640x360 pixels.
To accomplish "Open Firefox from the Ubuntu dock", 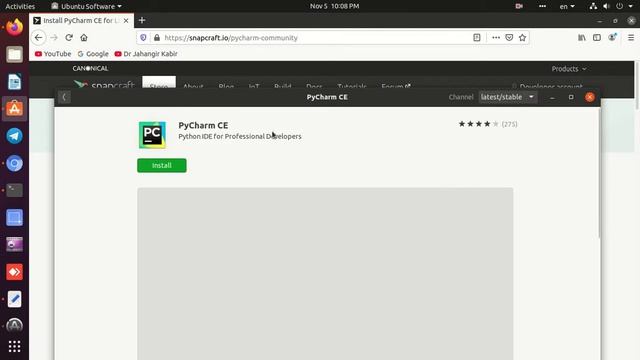I will 15,27.
